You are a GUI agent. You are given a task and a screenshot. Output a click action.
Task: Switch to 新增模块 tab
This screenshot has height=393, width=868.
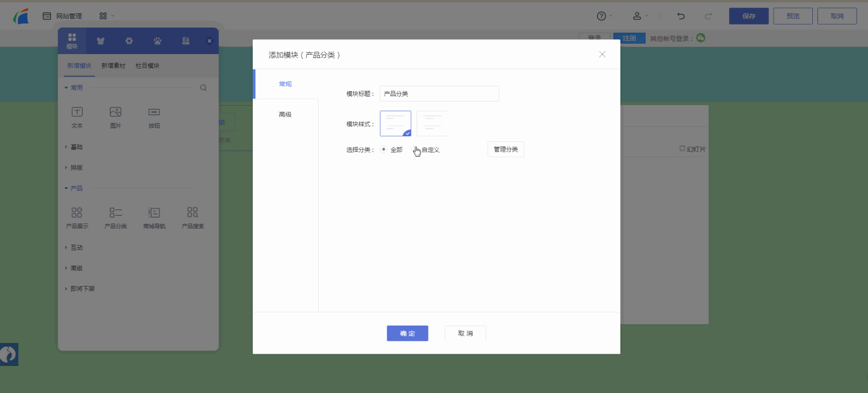click(x=79, y=66)
